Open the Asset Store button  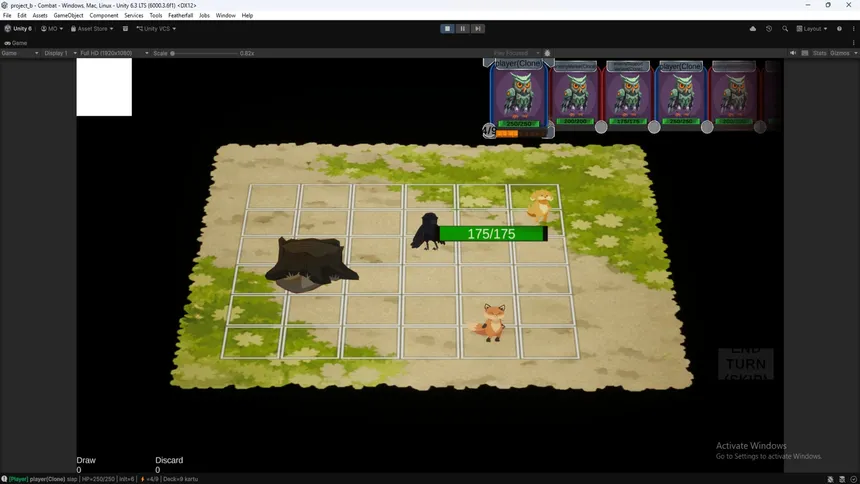coord(94,29)
